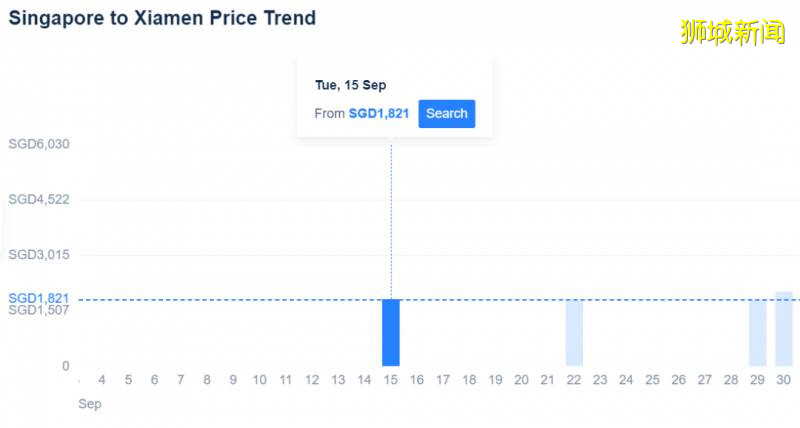Click the yellow Chinese watermark logo

[733, 31]
